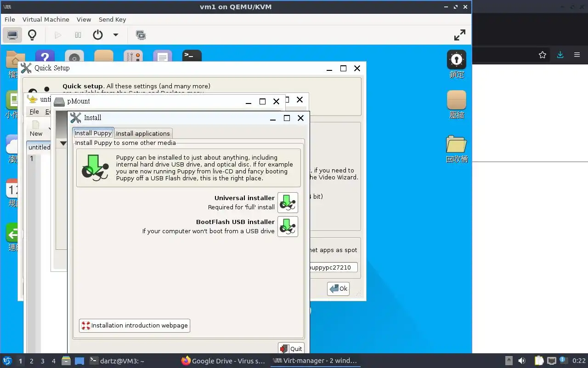Click the lock screen desktop icon
The image size is (588, 368).
[457, 60]
